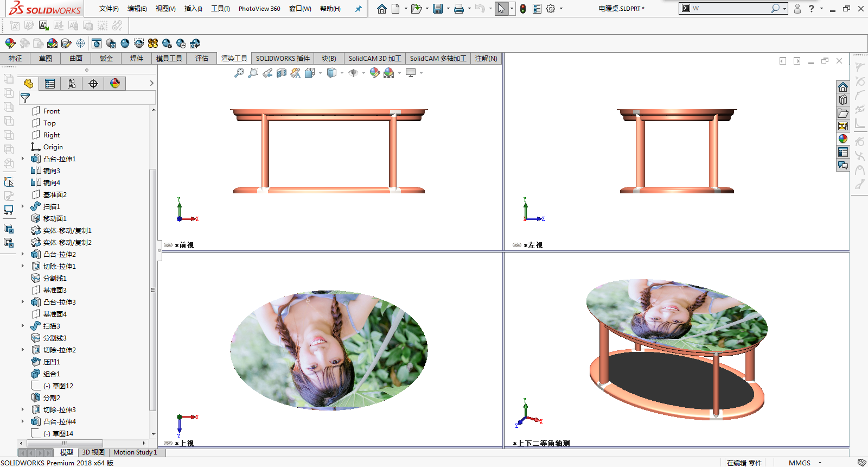Open Custom Properties in the task pane

[x=843, y=152]
